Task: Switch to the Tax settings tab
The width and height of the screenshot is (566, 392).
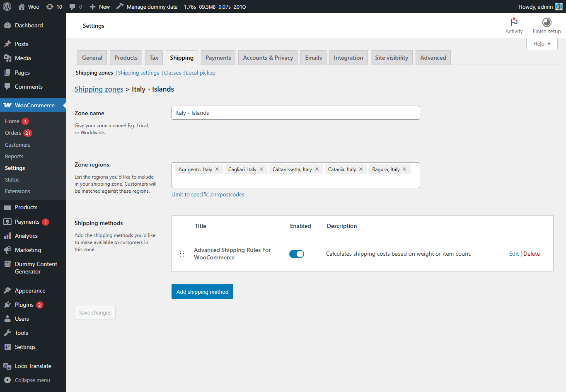Action: tap(154, 58)
